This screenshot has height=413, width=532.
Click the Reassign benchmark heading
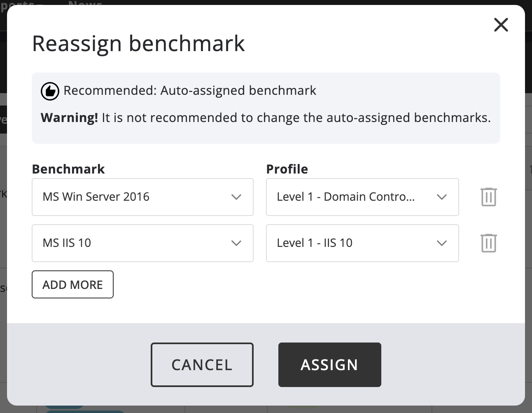tap(138, 43)
